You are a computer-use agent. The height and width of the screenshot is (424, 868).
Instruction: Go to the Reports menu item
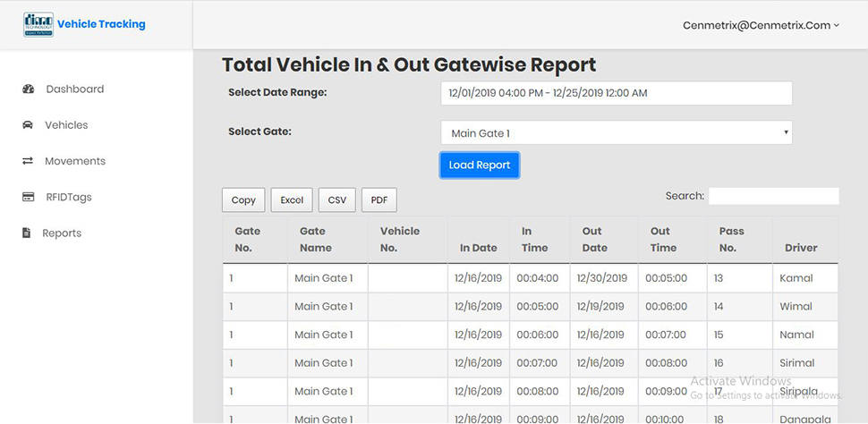(x=62, y=233)
